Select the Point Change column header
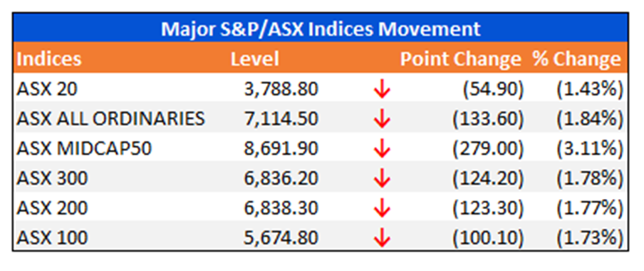The height and width of the screenshot is (271, 644). pos(460,59)
